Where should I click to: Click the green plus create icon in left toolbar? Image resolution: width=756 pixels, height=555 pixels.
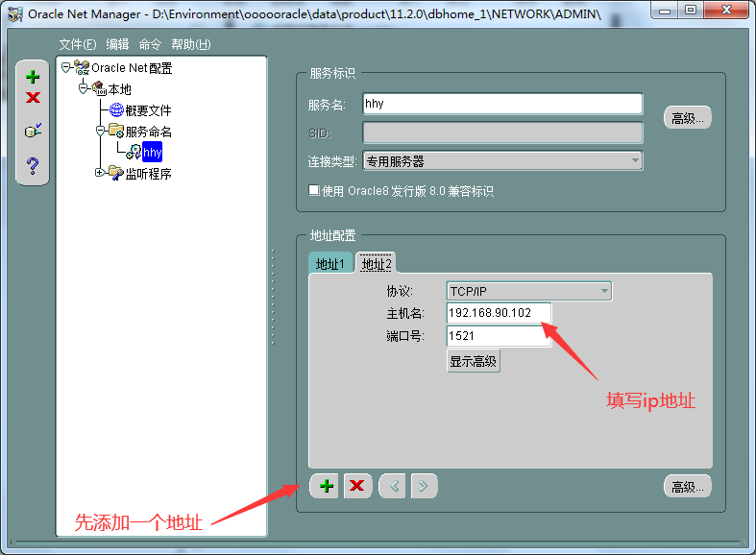(33, 77)
